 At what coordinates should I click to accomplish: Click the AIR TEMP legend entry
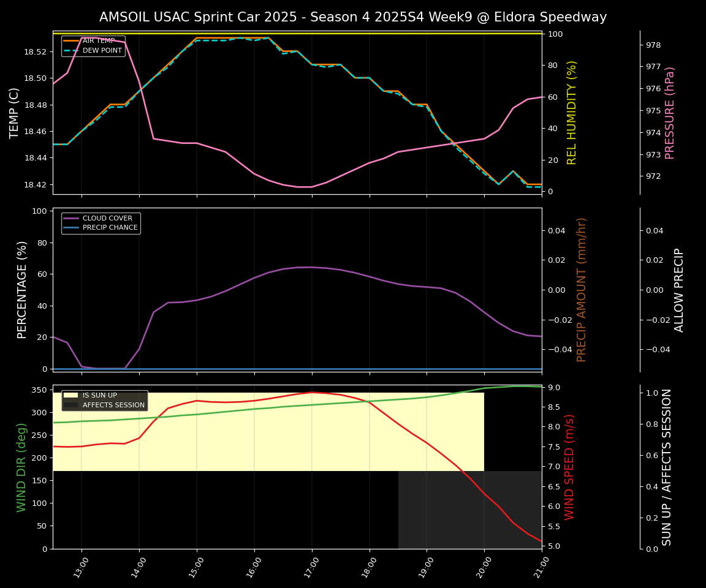pos(99,41)
